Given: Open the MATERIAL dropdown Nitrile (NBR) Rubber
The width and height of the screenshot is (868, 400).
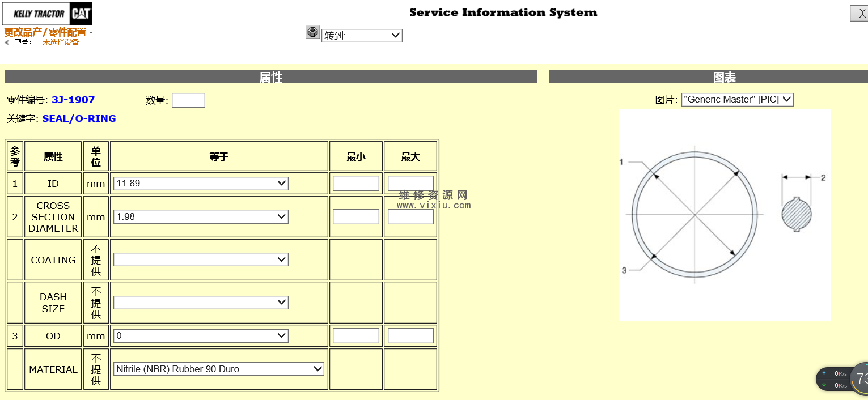Looking at the screenshot, I should tap(219, 369).
